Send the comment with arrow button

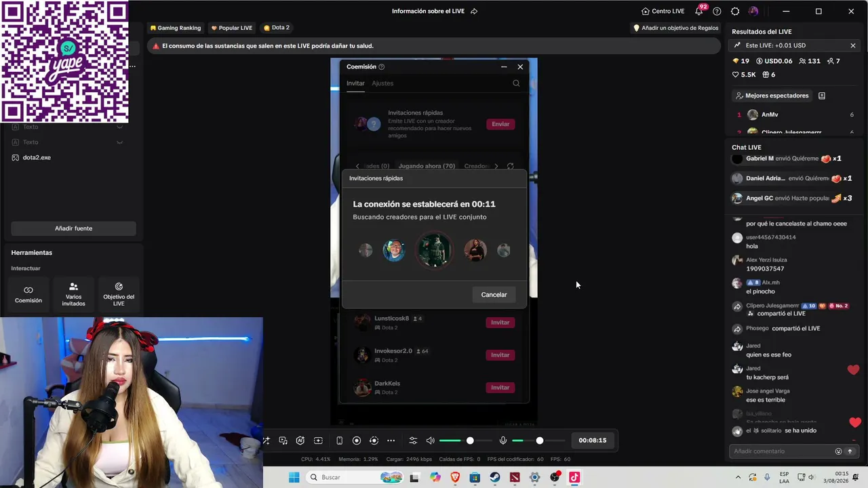[x=850, y=451]
